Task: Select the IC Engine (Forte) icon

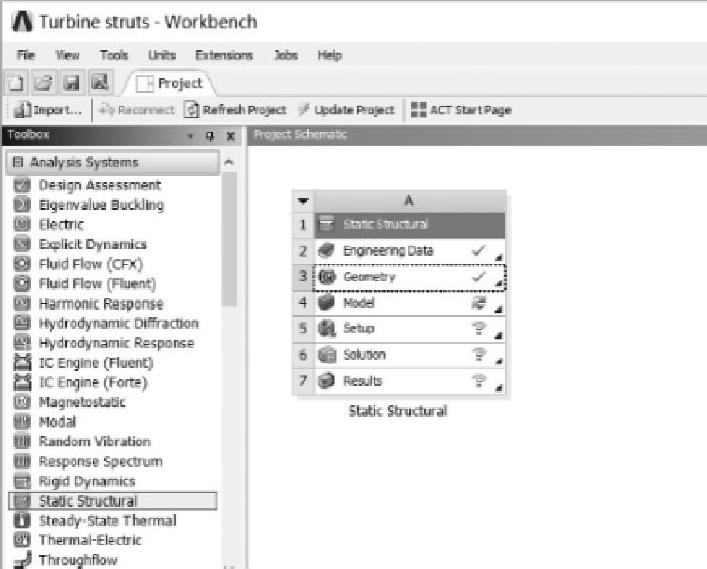Action: [22, 382]
